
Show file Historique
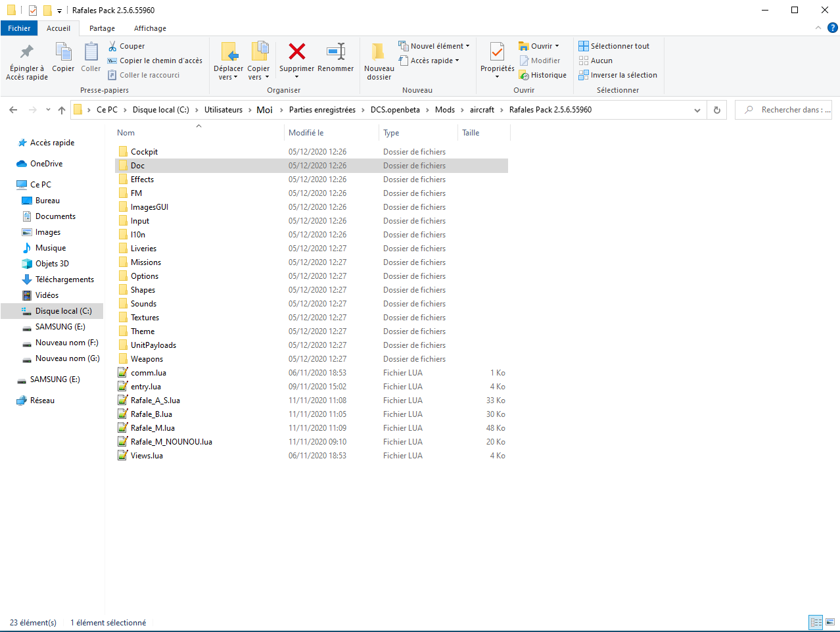click(542, 75)
